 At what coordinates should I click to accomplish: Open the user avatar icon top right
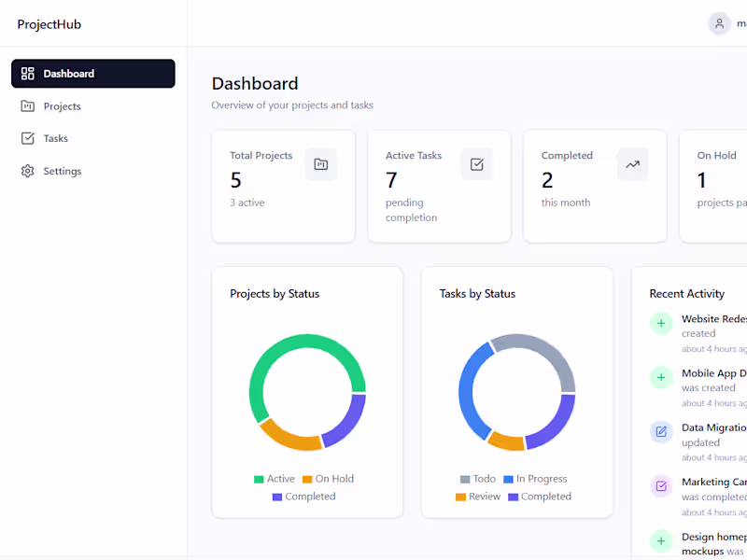tap(718, 23)
